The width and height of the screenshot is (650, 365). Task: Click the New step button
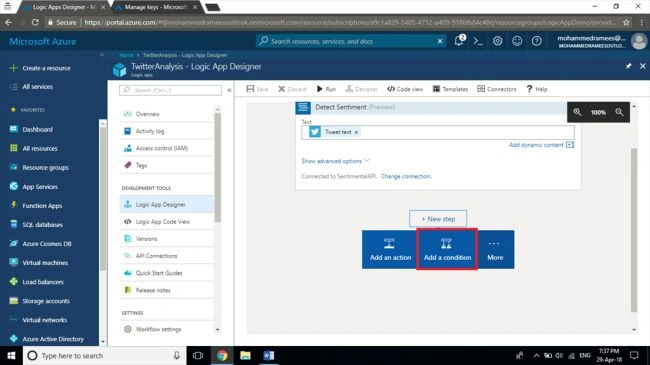pyautogui.click(x=438, y=219)
